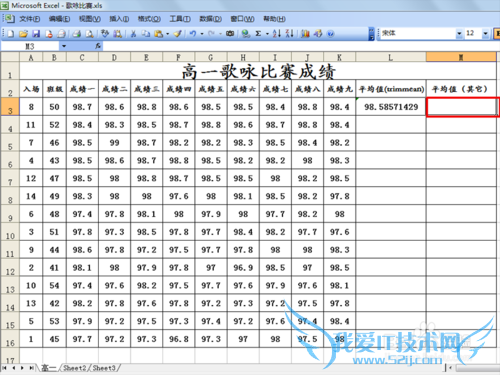Open the Chart Wizard icon
The image size is (500, 375).
click(x=305, y=34)
